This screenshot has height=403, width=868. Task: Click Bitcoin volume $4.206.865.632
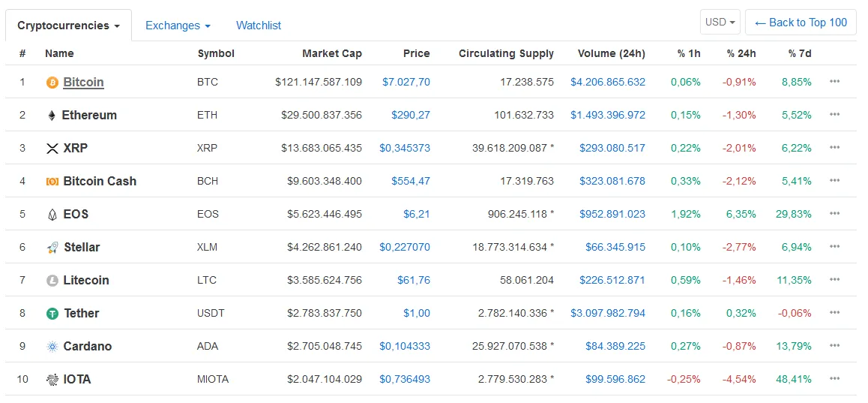[x=608, y=82]
